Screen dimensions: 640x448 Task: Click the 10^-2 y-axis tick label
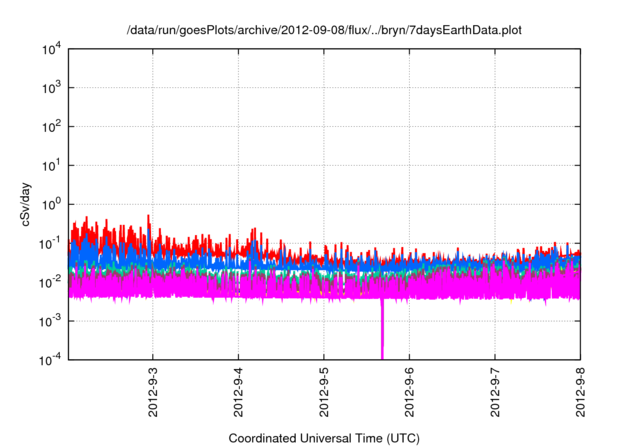(51, 282)
